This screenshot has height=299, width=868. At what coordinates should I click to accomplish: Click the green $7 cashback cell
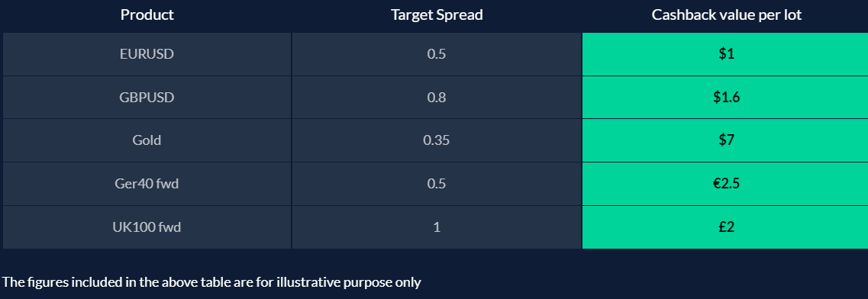[x=725, y=140]
